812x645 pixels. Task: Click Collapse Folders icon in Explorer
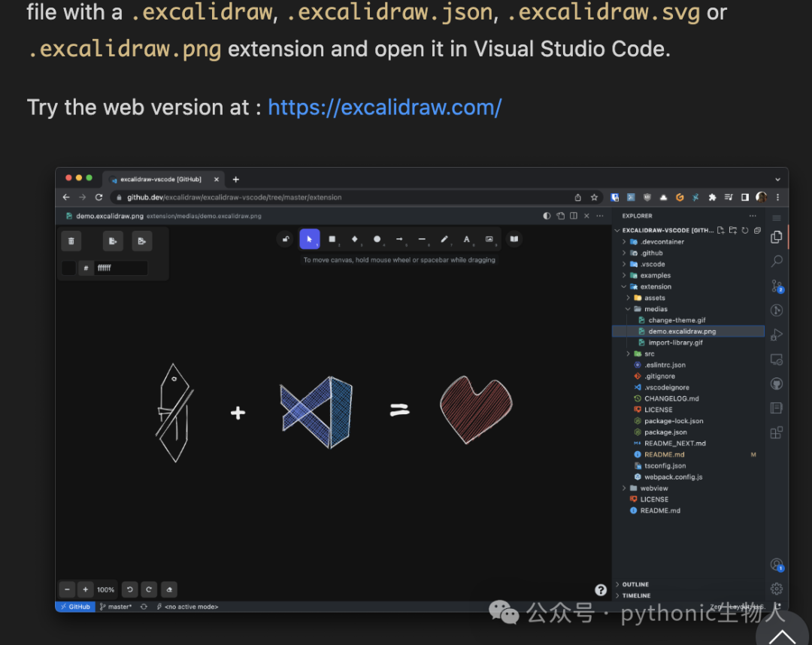click(x=757, y=230)
